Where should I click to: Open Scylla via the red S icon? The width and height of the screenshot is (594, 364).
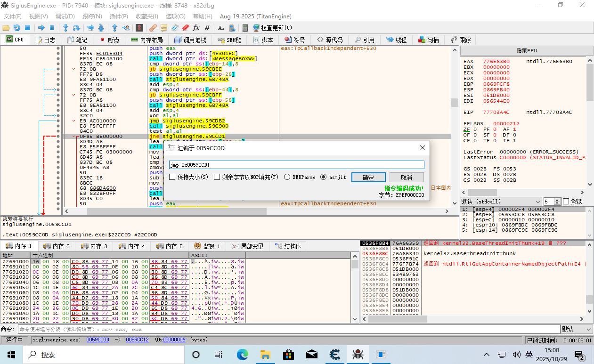(139, 28)
